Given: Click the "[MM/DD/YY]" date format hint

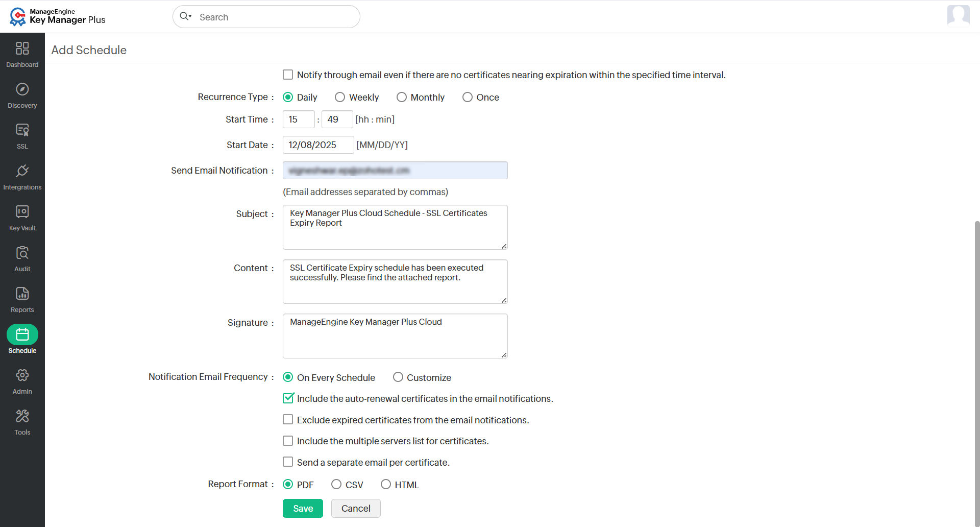Looking at the screenshot, I should coord(382,145).
